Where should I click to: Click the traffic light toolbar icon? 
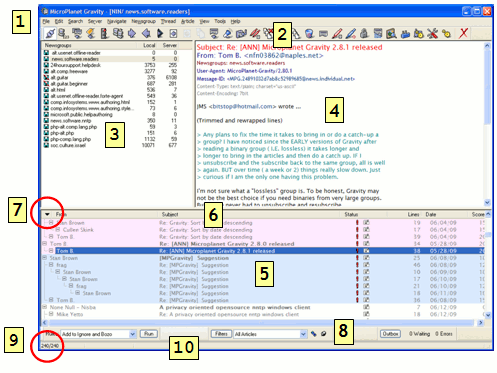point(105,33)
